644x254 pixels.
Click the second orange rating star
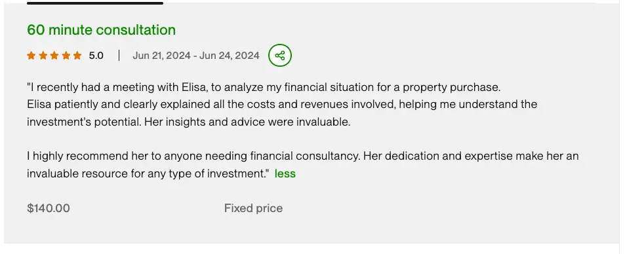(x=43, y=55)
